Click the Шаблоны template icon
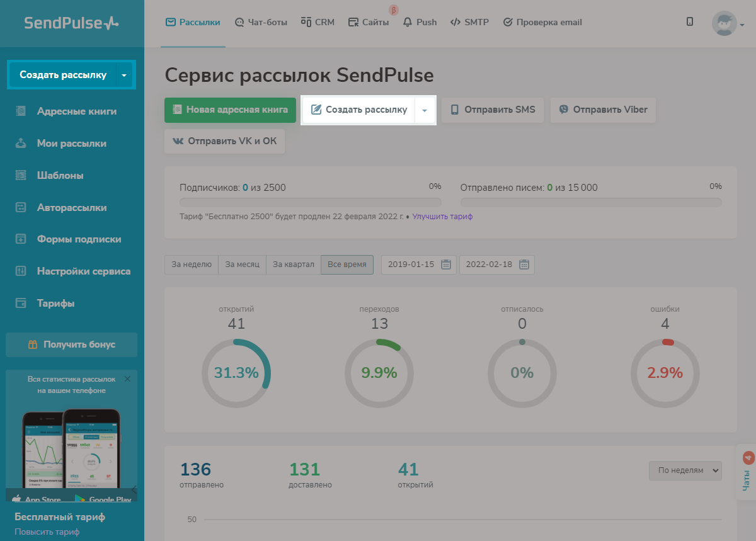 coord(21,175)
